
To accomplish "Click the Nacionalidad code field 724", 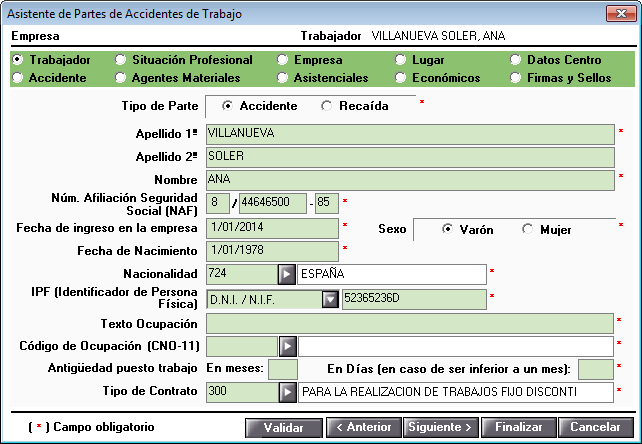I will click(242, 274).
